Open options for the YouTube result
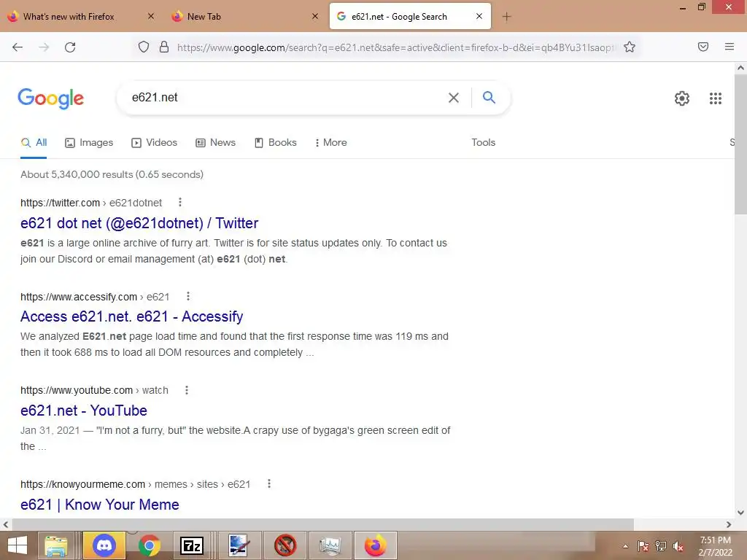This screenshot has width=747, height=560. pos(187,390)
